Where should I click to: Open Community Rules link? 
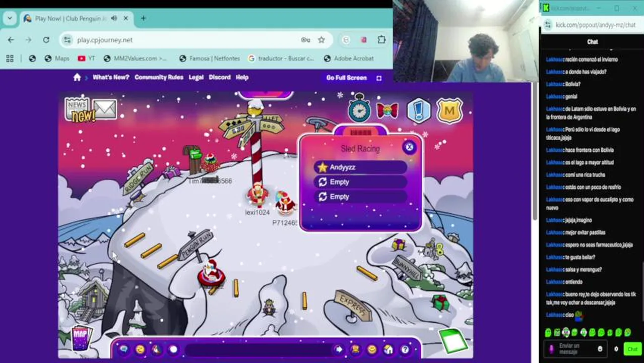pos(159,77)
